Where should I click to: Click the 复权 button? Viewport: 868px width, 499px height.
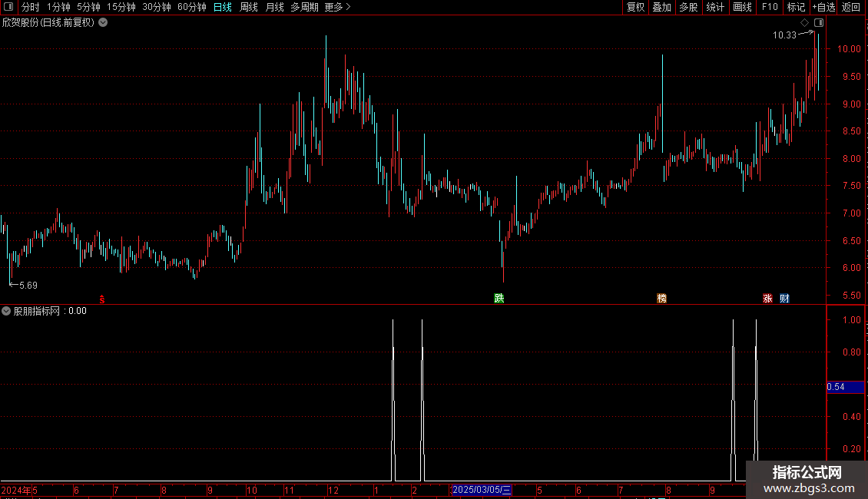(635, 7)
